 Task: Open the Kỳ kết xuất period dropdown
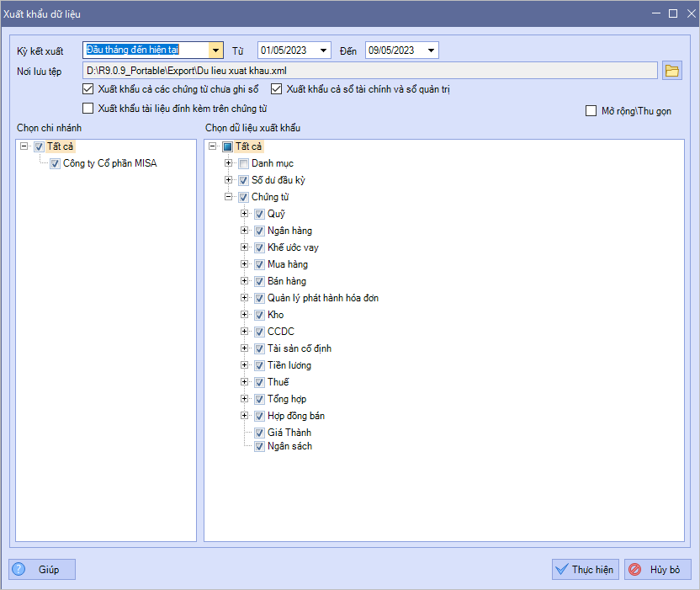(216, 50)
